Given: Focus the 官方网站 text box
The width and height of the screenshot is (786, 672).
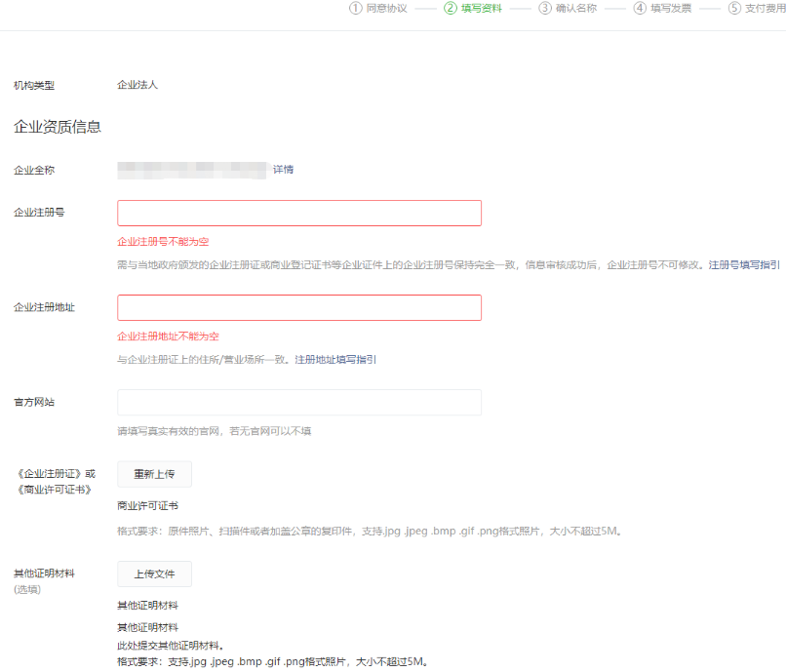Looking at the screenshot, I should click(x=299, y=403).
